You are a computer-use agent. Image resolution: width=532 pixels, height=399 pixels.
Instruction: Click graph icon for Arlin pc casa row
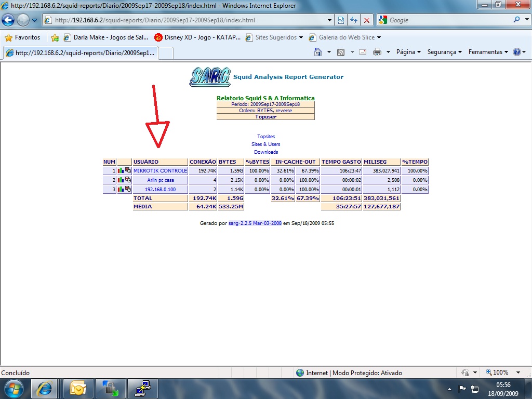(x=121, y=179)
